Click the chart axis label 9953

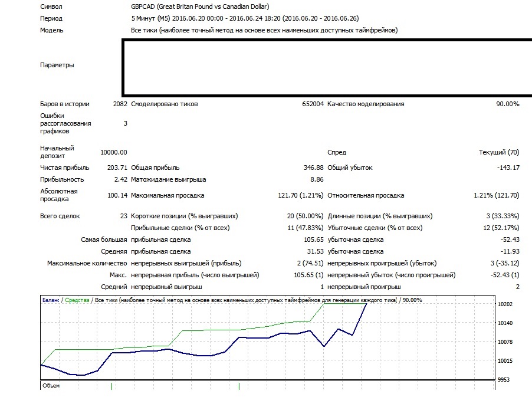(x=504, y=380)
